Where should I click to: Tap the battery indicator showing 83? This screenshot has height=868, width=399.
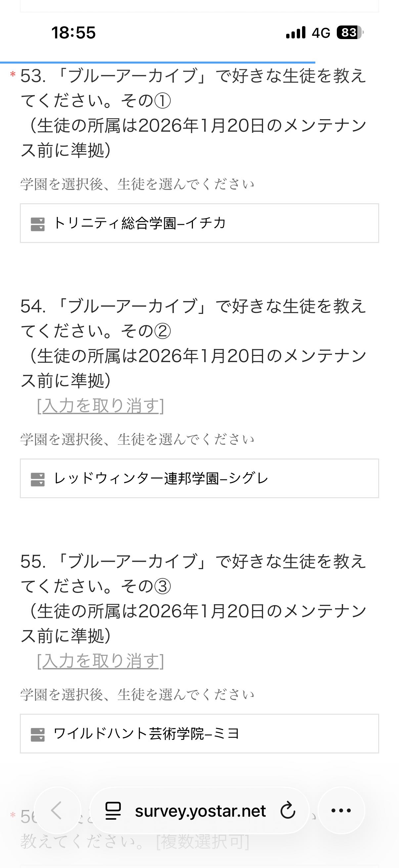pos(350,33)
